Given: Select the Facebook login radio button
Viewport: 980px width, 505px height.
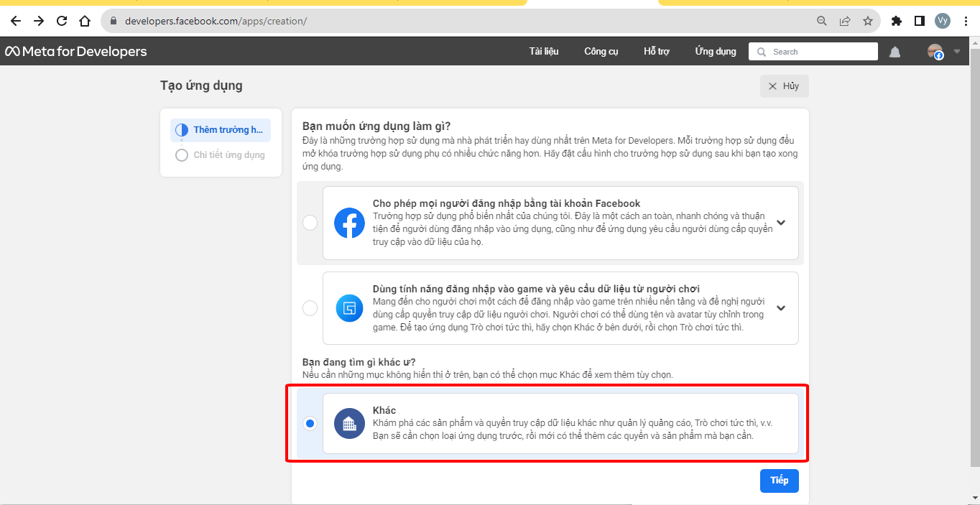Looking at the screenshot, I should coord(310,223).
